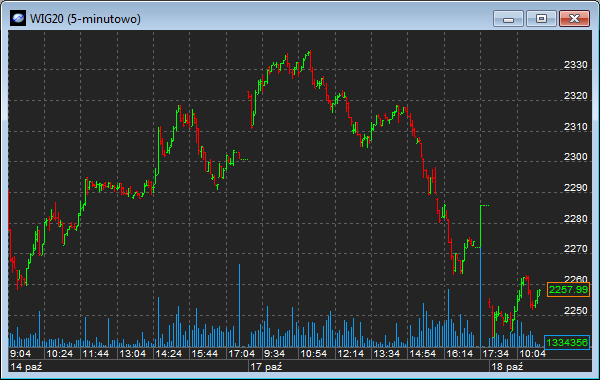This screenshot has width=600, height=380.
Task: Click the 2310 price axis label
Action: 576,126
